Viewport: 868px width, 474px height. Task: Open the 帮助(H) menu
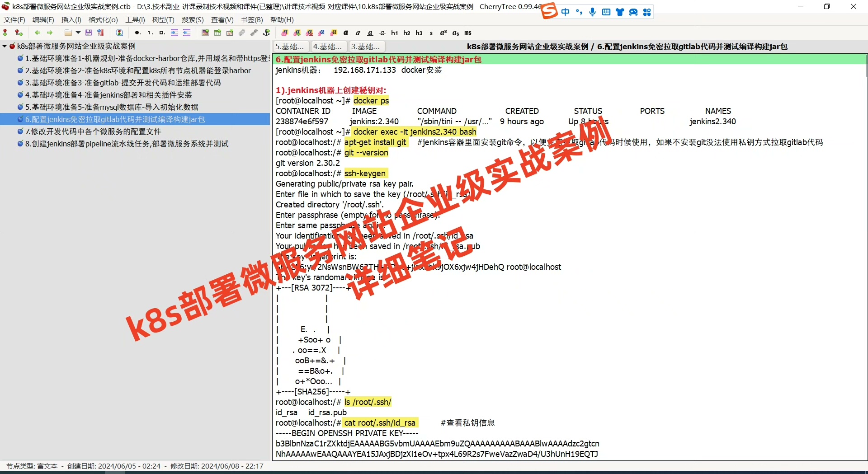pos(282,20)
